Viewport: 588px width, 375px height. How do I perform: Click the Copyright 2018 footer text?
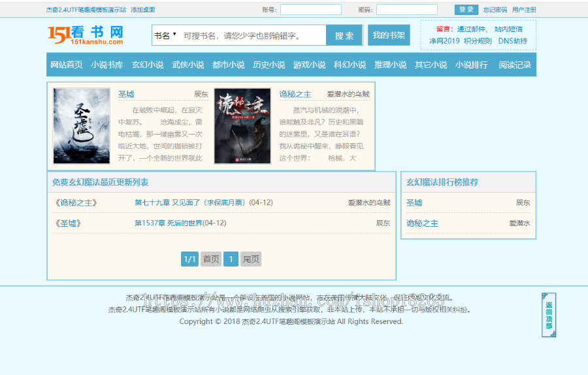pyautogui.click(x=291, y=321)
